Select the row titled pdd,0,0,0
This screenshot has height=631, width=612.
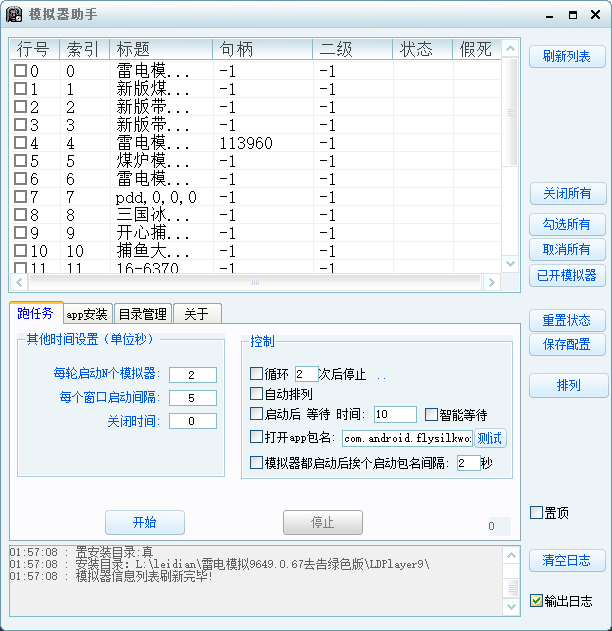click(x=255, y=197)
